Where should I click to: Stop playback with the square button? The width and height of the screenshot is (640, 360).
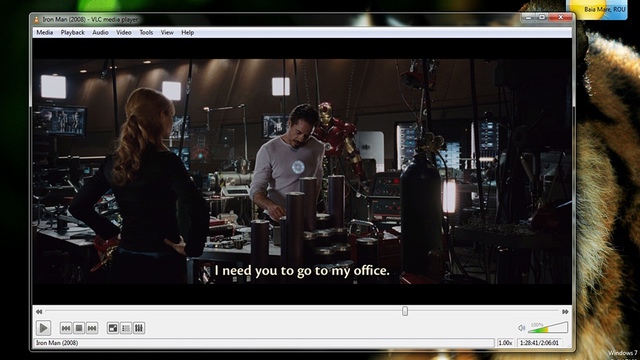(x=79, y=328)
